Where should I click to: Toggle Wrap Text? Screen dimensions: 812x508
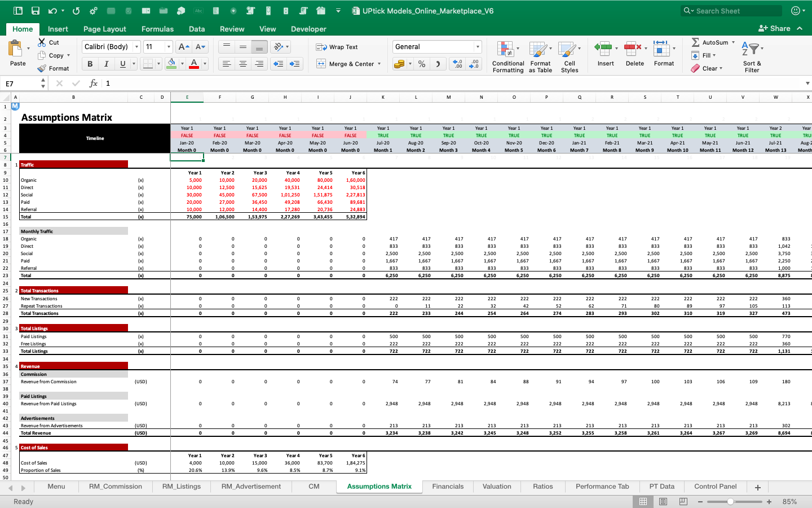[337, 47]
